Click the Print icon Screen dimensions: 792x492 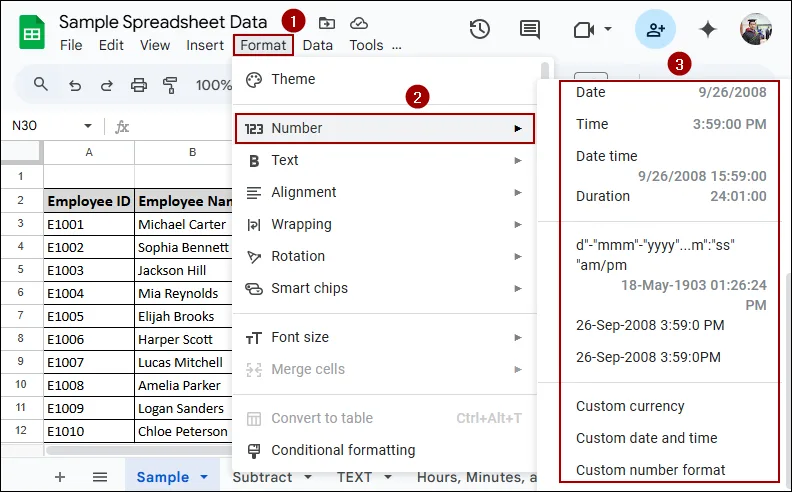[x=139, y=85]
